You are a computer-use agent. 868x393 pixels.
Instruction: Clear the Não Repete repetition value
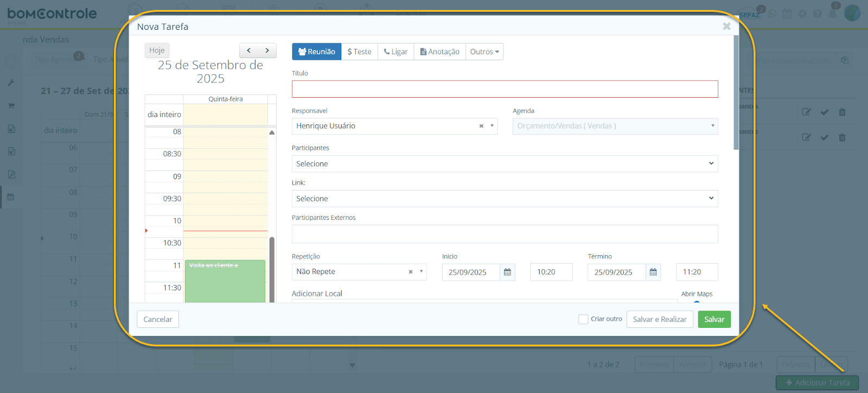pos(411,272)
